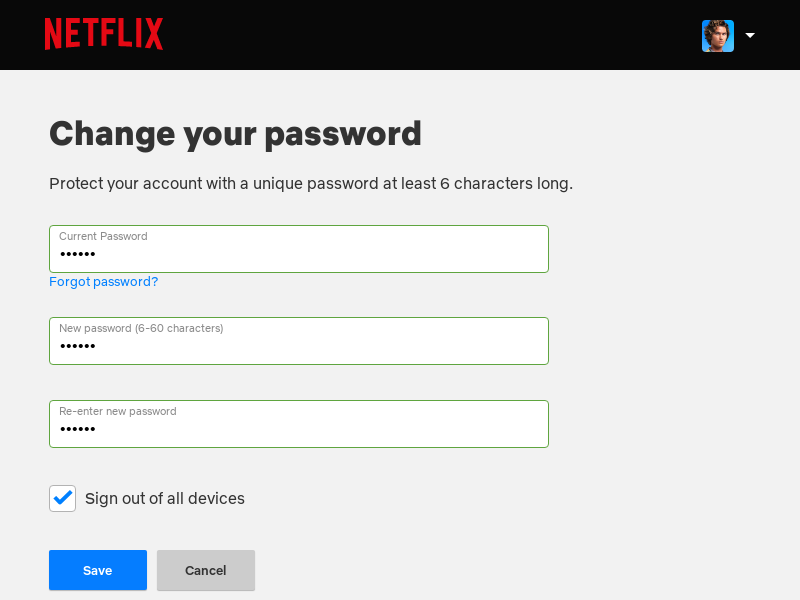This screenshot has width=800, height=600.
Task: Click the 'Sign out of all devices' label text
Action: point(164,498)
